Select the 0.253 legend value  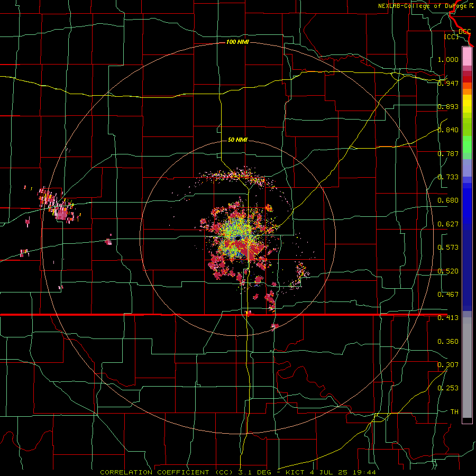tap(448, 388)
